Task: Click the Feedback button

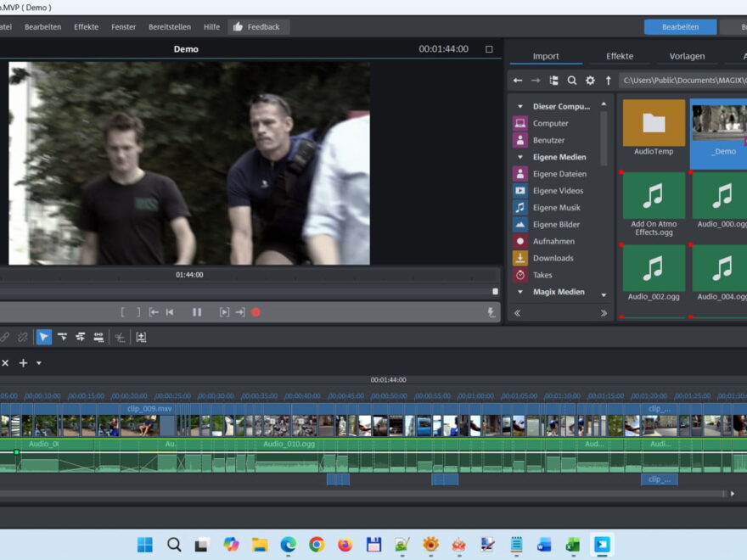Action: (x=259, y=26)
